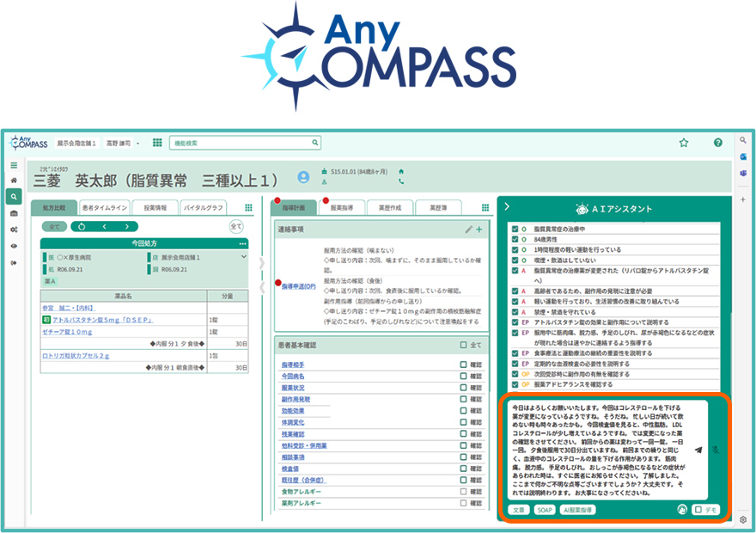Image resolution: width=756 pixels, height=533 pixels.
Task: Click the patient avatar icon
Action: point(303,177)
